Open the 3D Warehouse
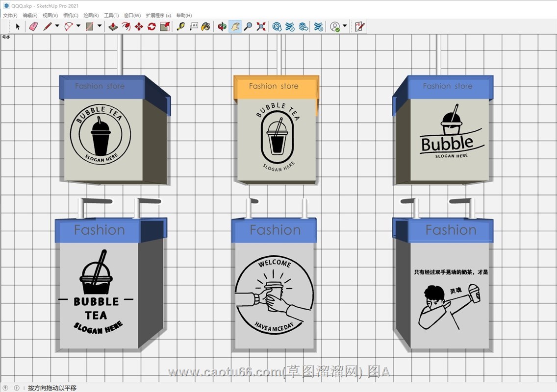Image resolution: width=557 pixels, height=392 pixels. click(x=277, y=26)
